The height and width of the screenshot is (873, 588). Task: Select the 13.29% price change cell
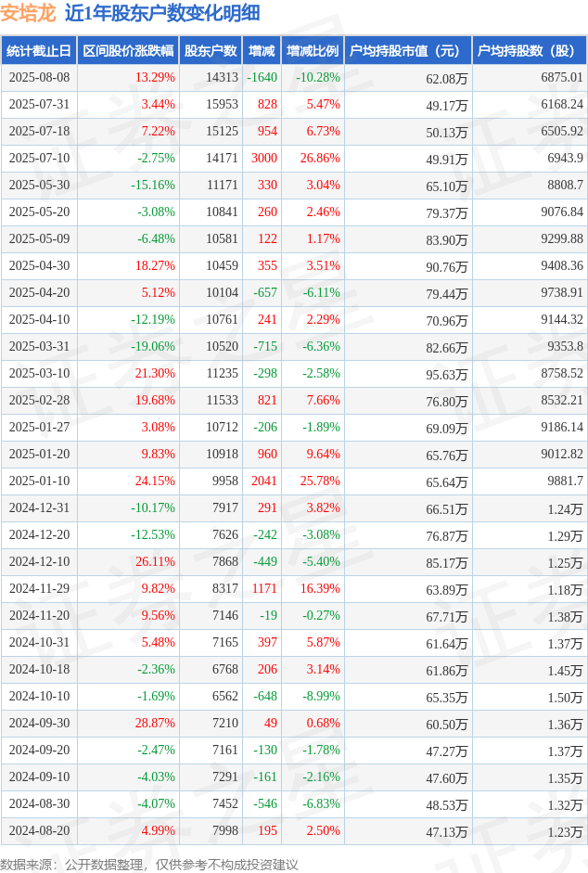pos(155,77)
